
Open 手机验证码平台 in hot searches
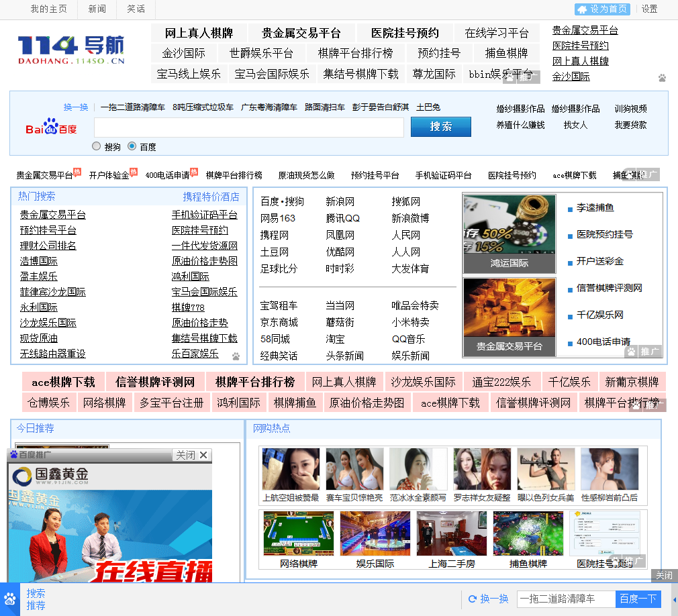(205, 215)
